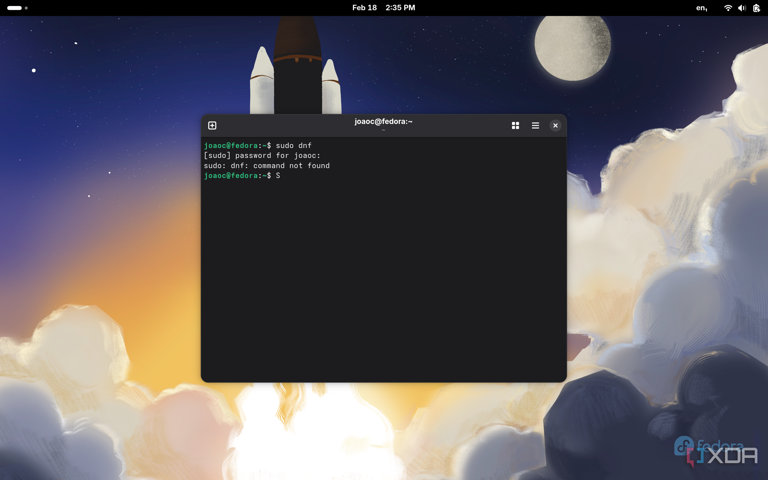The width and height of the screenshot is (768, 480).
Task: Click the Wi-Fi status icon
Action: (728, 8)
